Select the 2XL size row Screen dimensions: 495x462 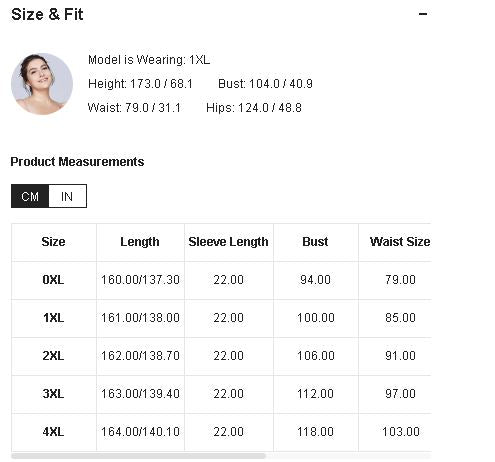[221, 356]
